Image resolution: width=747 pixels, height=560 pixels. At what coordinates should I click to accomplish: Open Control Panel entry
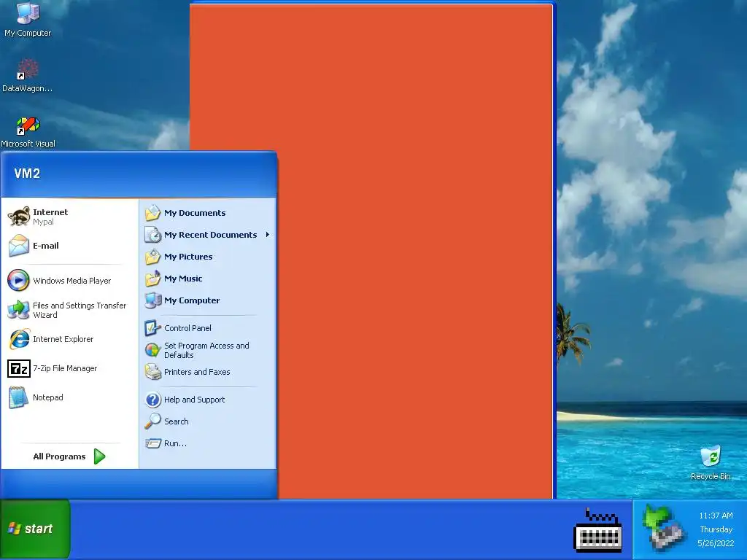tap(208, 328)
